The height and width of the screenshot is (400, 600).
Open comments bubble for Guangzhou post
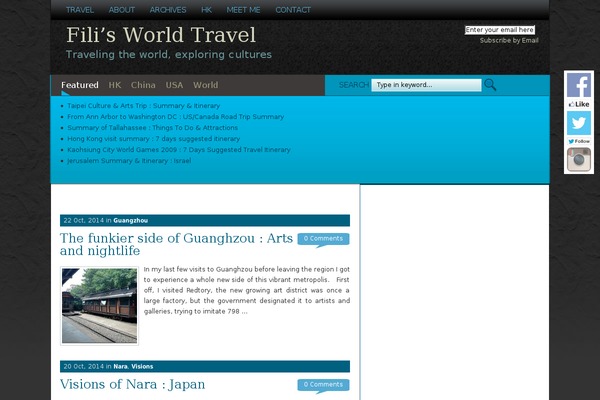click(x=323, y=239)
